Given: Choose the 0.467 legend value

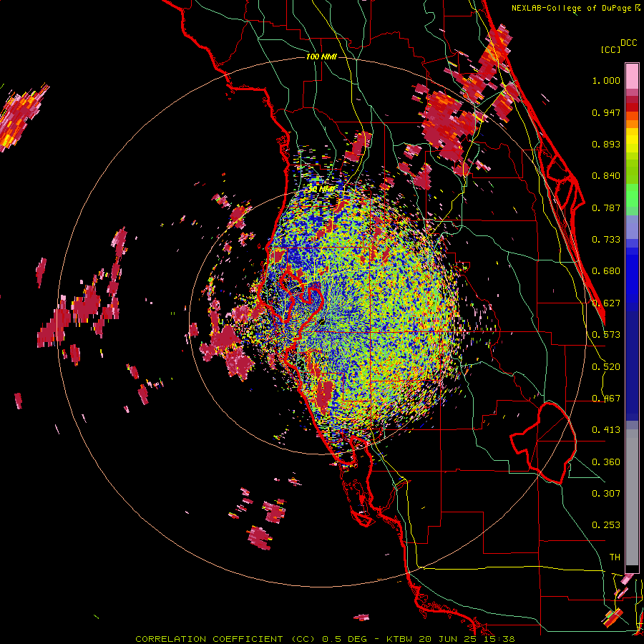Looking at the screenshot, I should pyautogui.click(x=606, y=399).
